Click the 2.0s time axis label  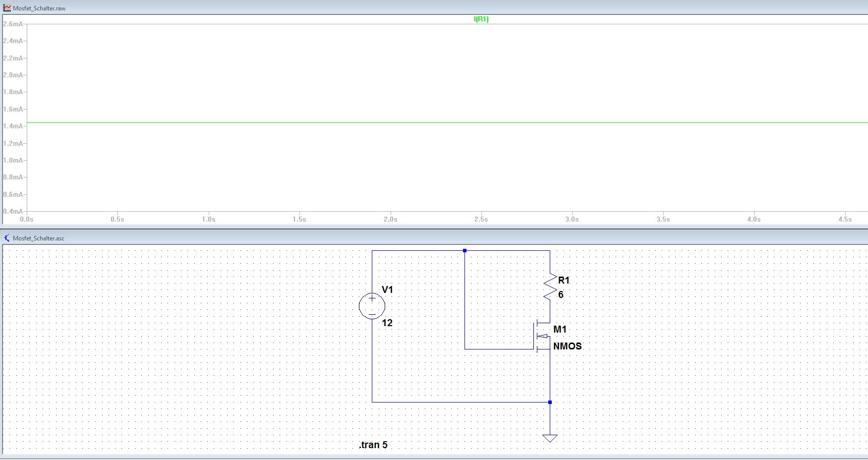click(391, 219)
